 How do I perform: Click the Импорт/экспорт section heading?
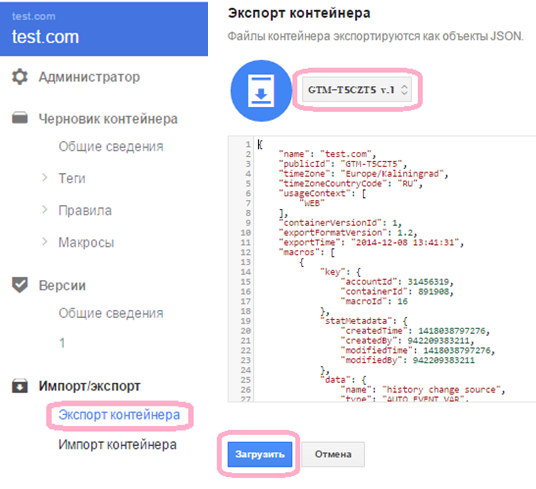89,386
